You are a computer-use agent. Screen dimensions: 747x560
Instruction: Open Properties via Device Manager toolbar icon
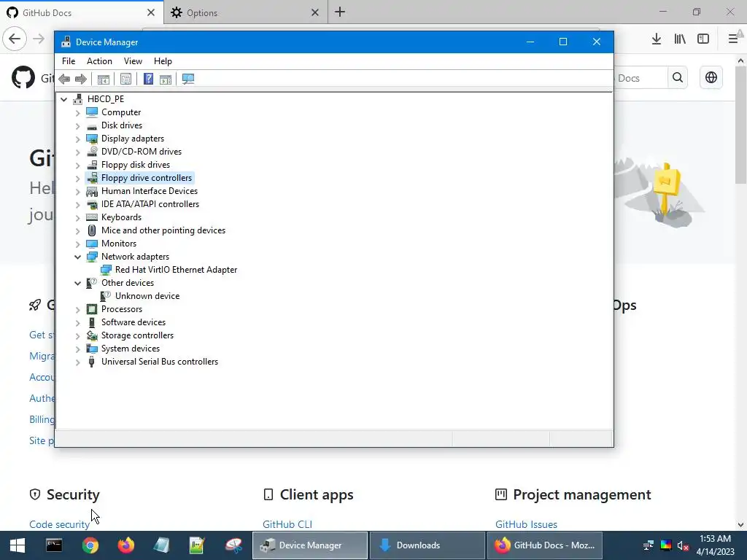click(125, 79)
